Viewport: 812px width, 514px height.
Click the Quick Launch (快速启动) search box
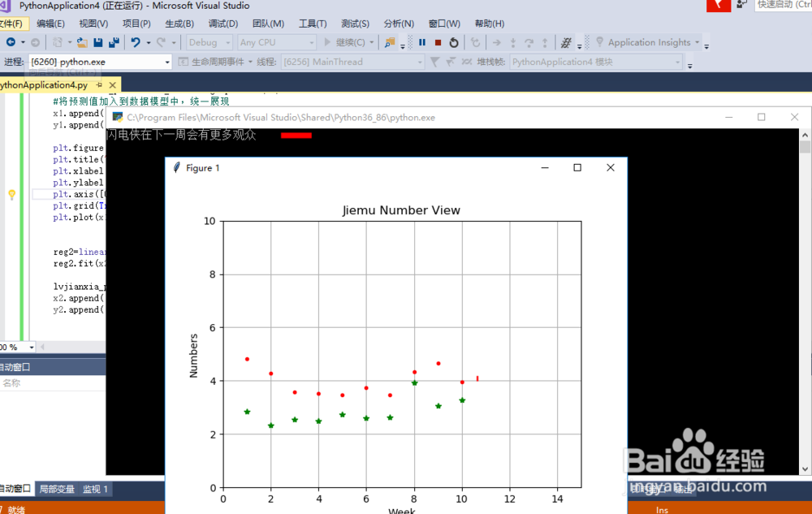click(x=783, y=5)
